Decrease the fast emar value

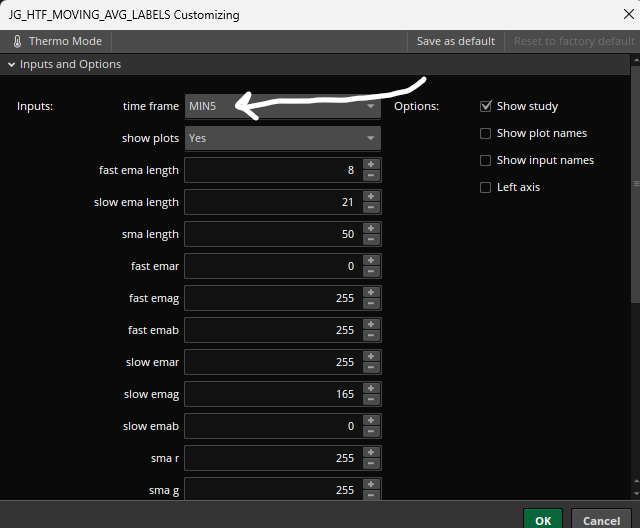pos(371,272)
